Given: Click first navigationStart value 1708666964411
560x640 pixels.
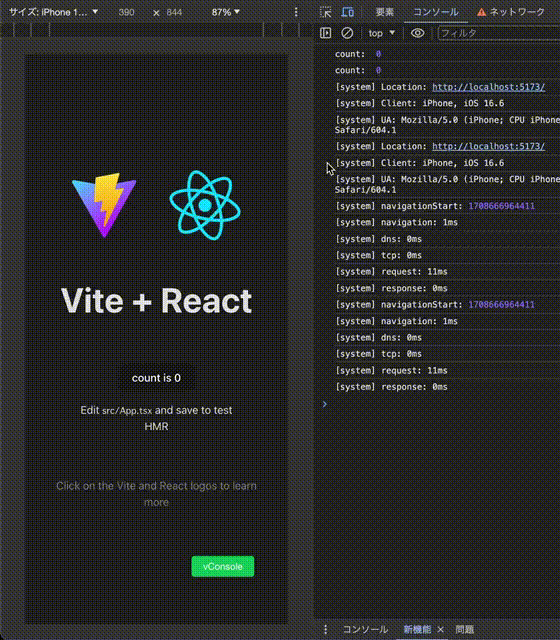Looking at the screenshot, I should 501,206.
